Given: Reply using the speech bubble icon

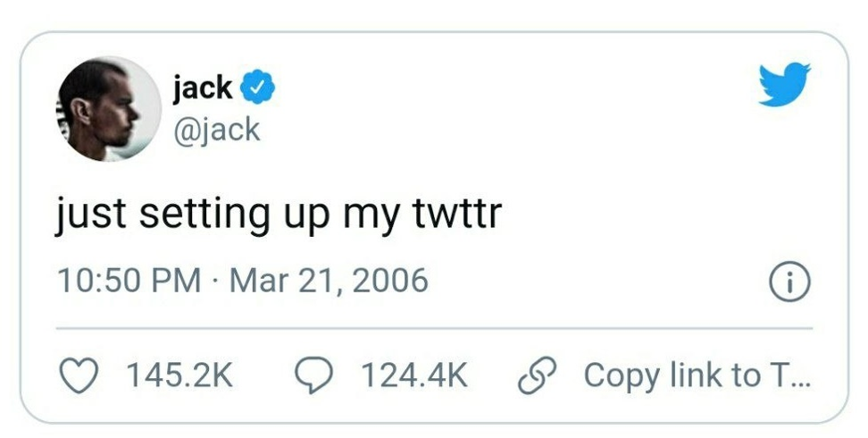Looking at the screenshot, I should [315, 375].
